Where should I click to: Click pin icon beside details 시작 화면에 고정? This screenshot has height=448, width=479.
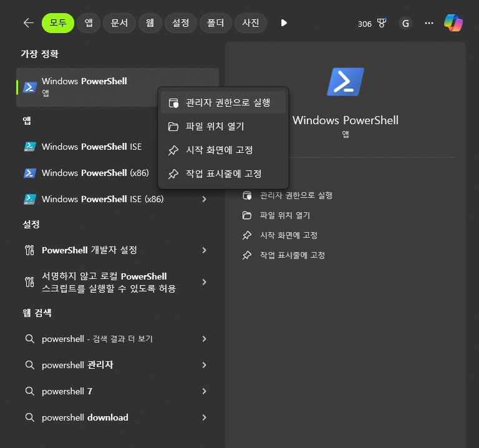click(247, 235)
